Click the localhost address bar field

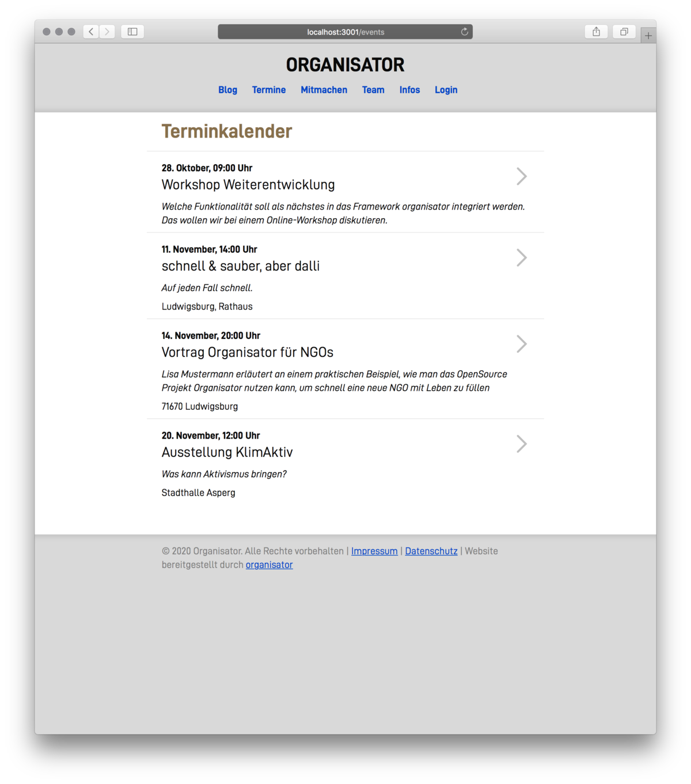click(x=344, y=32)
